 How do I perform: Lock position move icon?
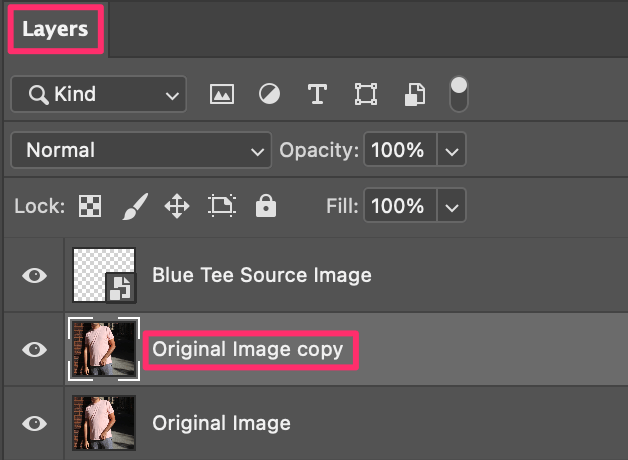(177, 206)
